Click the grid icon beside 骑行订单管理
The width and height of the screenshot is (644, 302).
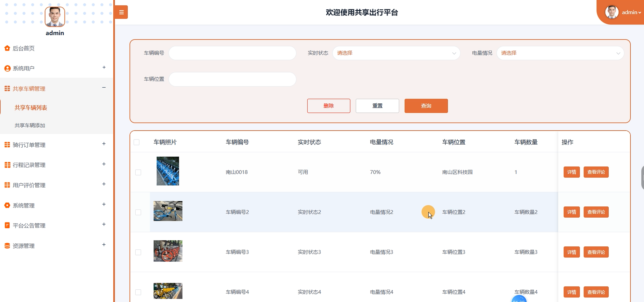pos(7,145)
